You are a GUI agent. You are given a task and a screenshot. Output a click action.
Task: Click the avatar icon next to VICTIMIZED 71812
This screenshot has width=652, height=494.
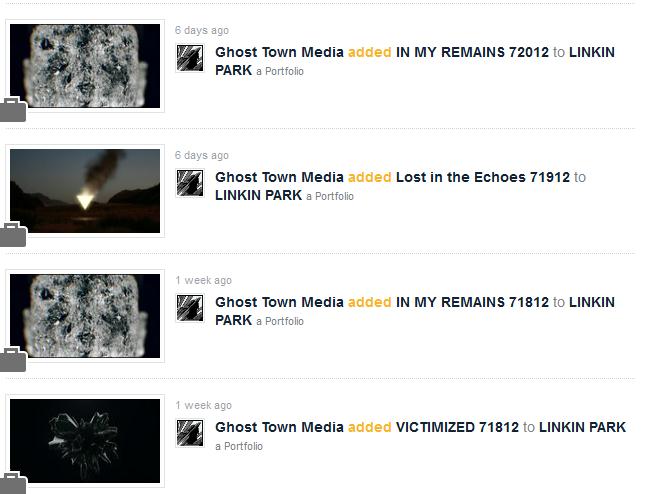coord(190,433)
